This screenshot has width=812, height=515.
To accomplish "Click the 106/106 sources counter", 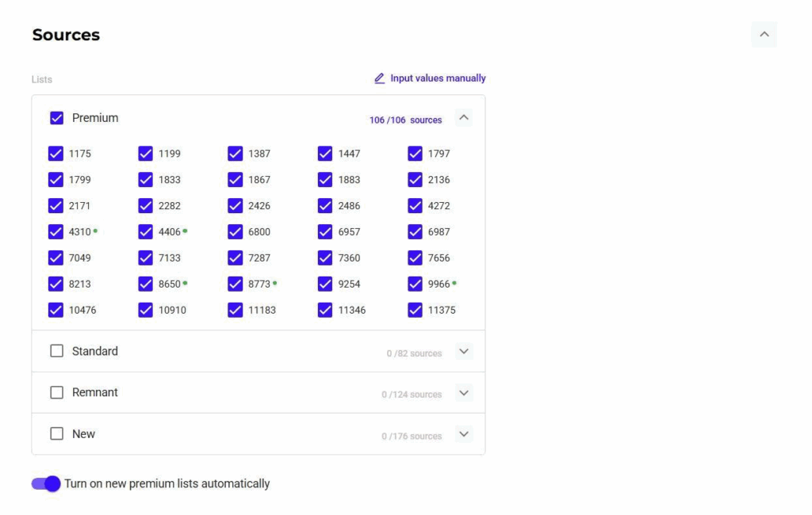I will 405,120.
